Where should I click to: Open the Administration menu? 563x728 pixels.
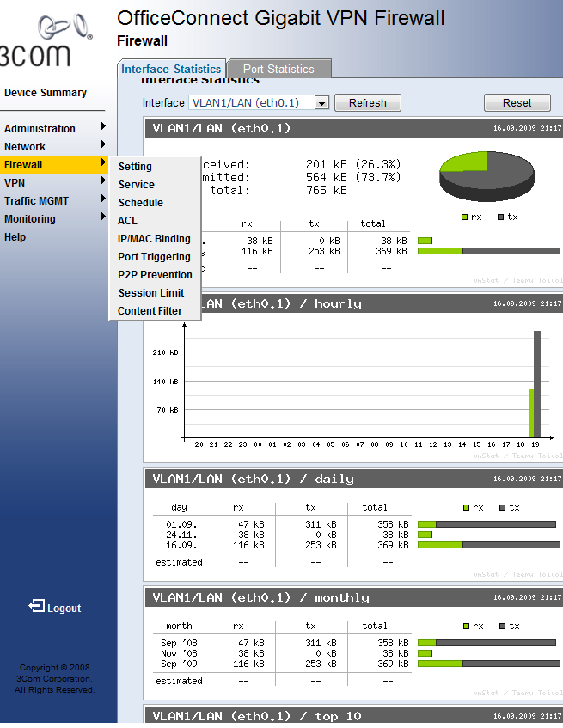click(40, 129)
